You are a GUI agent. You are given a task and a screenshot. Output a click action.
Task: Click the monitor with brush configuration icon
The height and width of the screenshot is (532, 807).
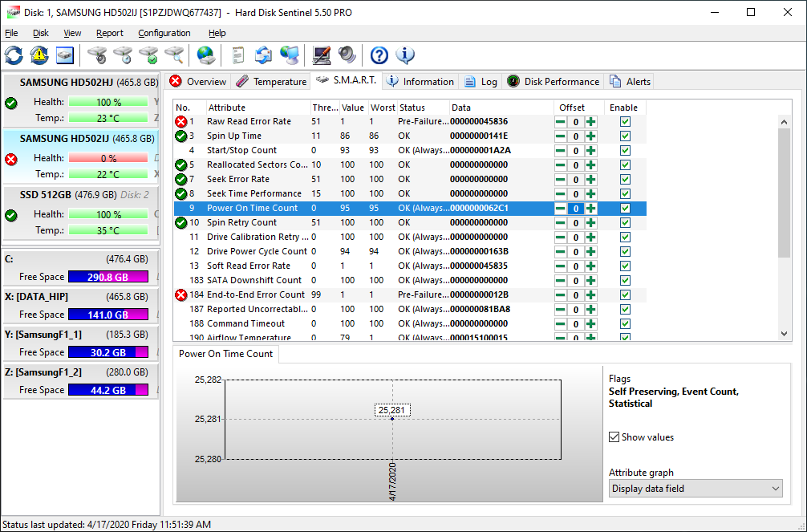tap(322, 55)
